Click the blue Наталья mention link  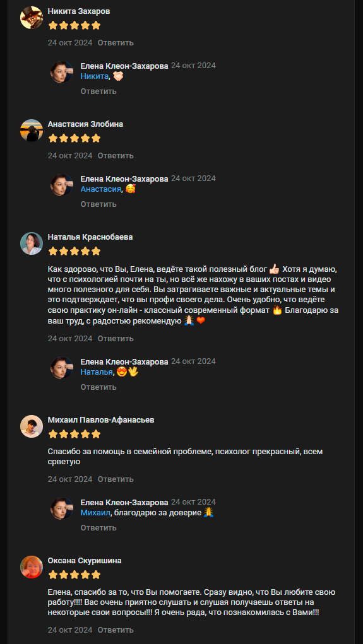coord(96,372)
